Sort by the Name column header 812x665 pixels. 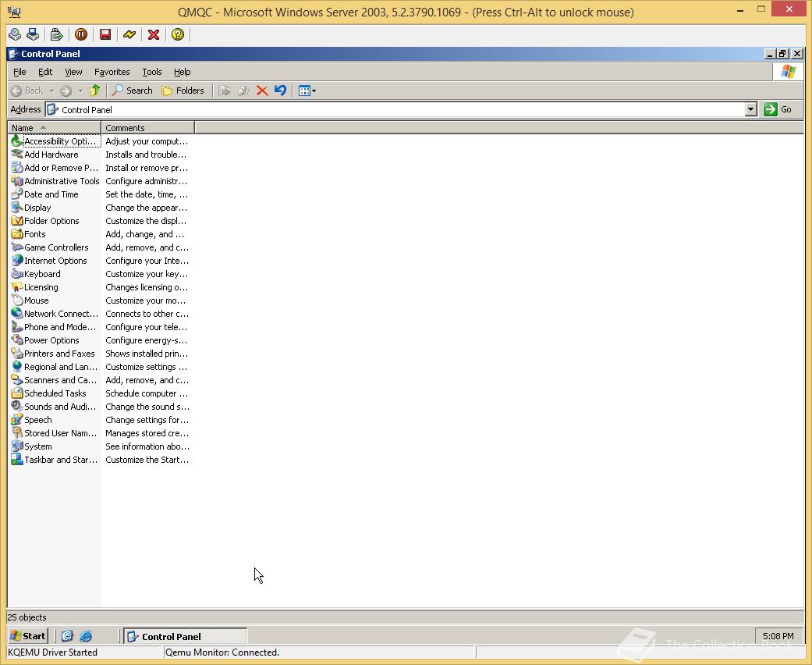click(55, 127)
